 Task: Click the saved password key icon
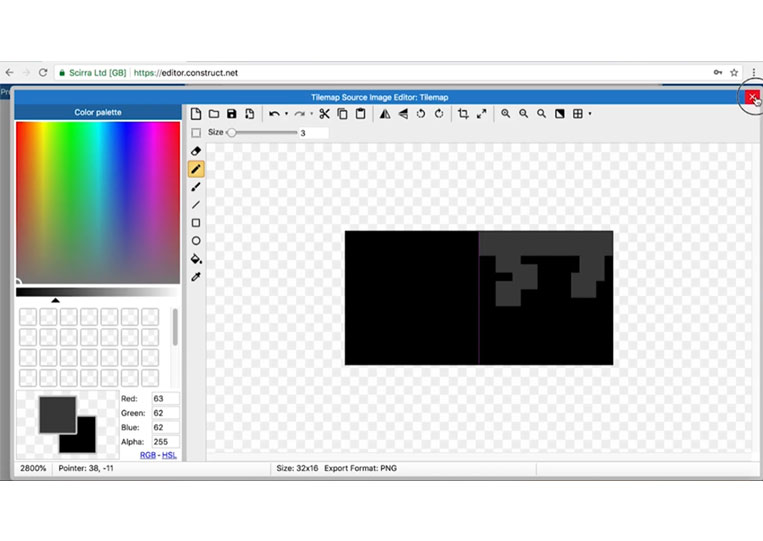[x=718, y=72]
